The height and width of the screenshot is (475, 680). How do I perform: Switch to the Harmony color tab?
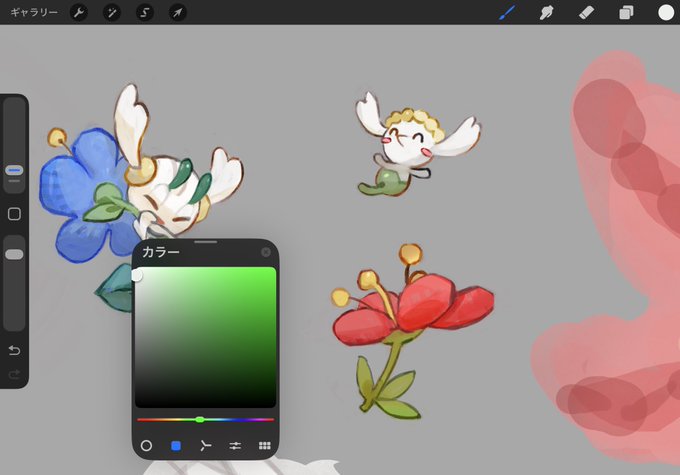coord(206,446)
